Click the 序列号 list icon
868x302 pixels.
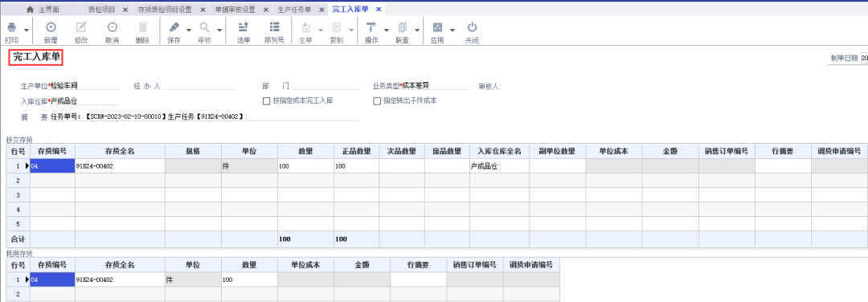[x=274, y=27]
